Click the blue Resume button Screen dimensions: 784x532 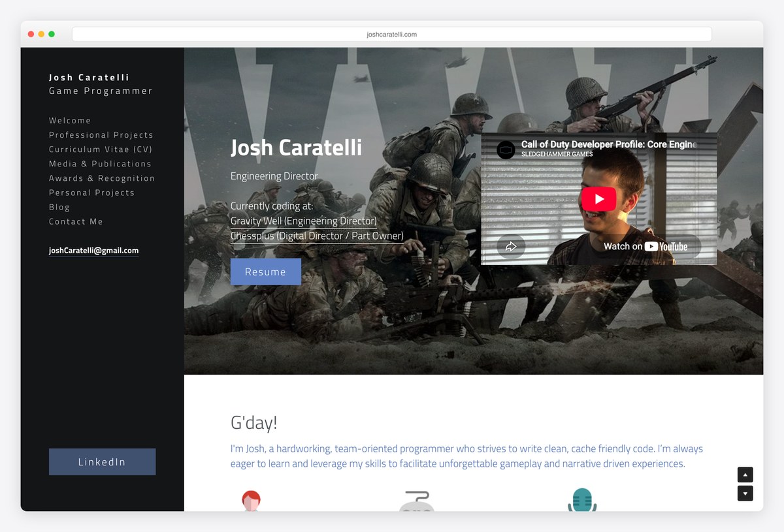click(265, 272)
